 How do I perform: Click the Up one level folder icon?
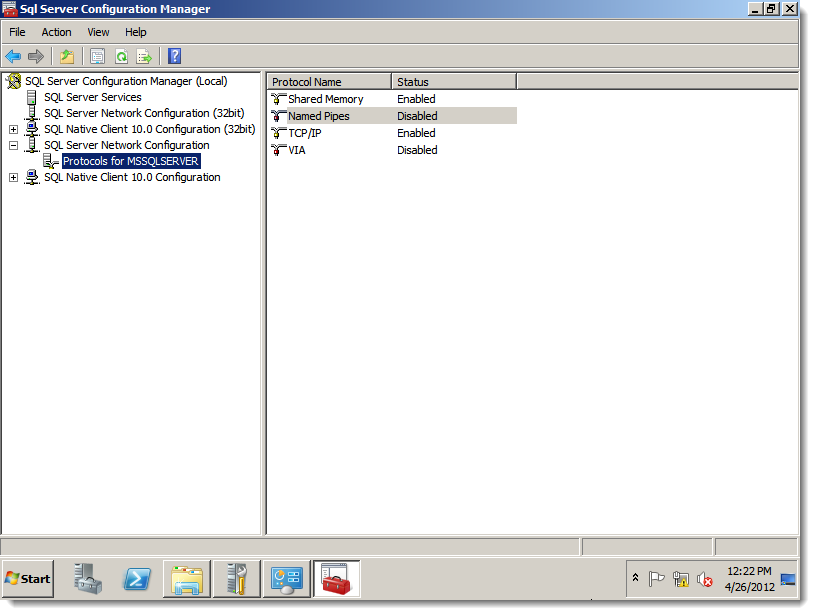tap(67, 56)
